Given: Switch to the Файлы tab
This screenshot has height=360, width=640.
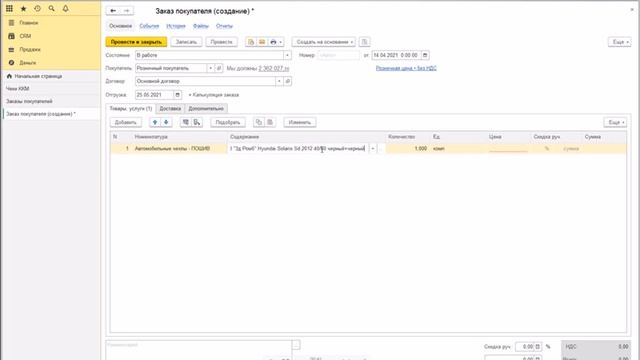Looking at the screenshot, I should [201, 26].
